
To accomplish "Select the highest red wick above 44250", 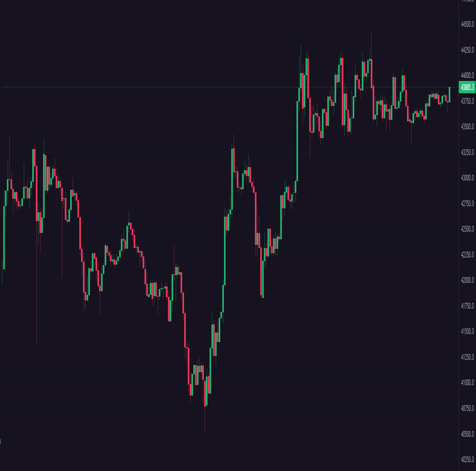I will tap(371, 45).
